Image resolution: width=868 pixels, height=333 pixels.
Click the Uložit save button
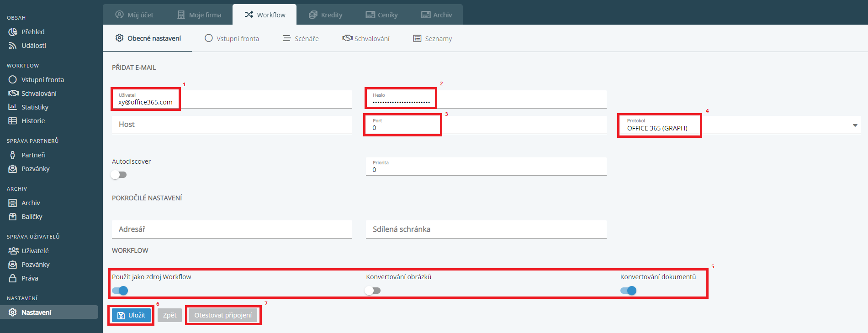132,315
